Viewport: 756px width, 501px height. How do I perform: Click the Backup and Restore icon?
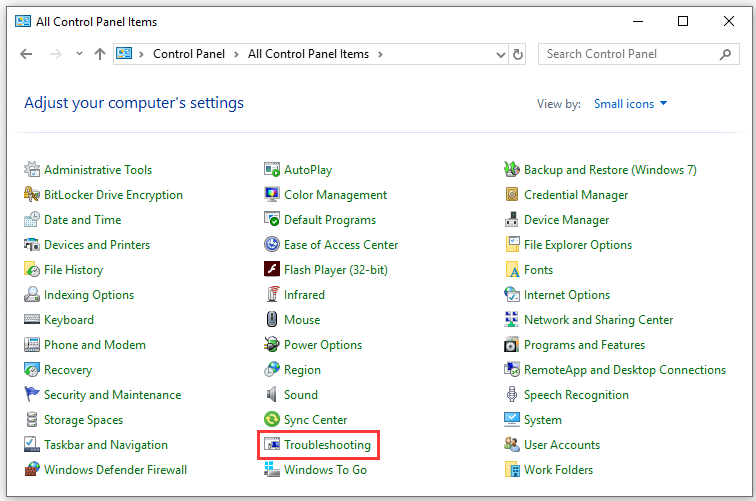[512, 169]
